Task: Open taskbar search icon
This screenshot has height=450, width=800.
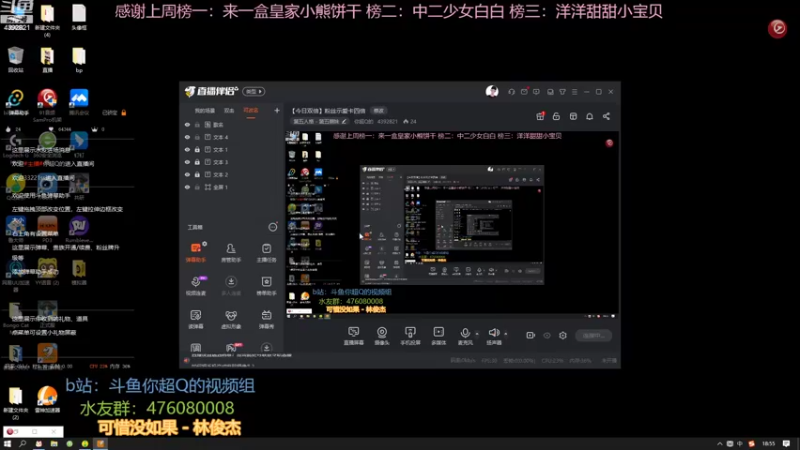Action: point(22,444)
